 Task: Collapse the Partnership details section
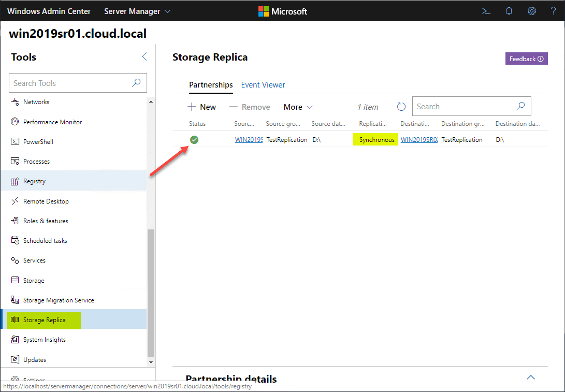point(531,378)
